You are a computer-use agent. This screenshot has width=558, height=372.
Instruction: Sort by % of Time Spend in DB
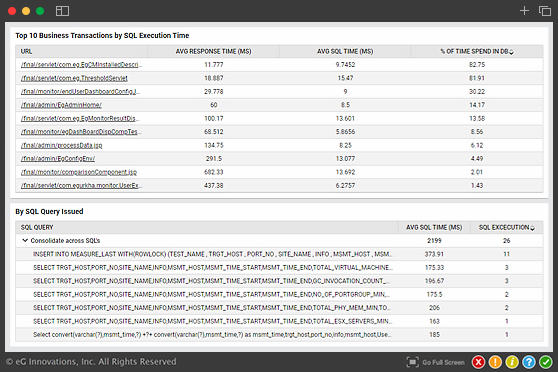[511, 52]
